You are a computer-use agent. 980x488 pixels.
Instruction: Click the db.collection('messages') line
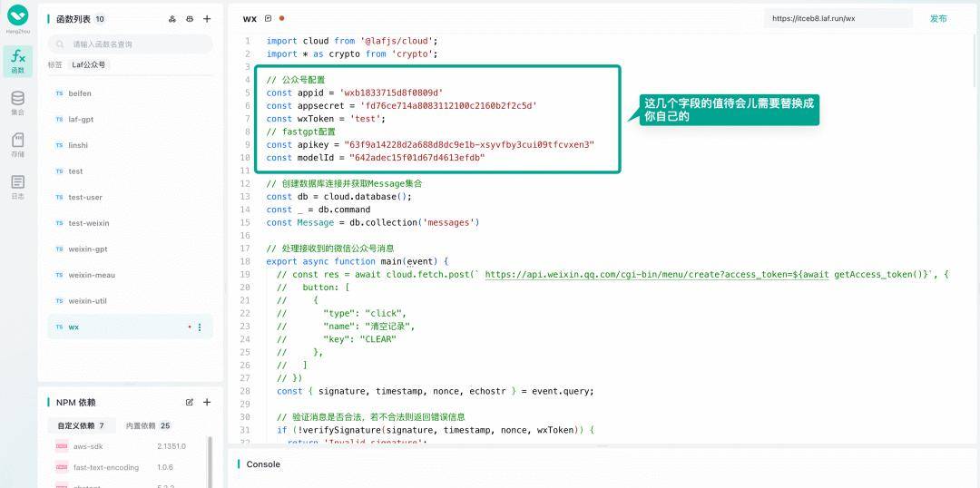point(373,222)
